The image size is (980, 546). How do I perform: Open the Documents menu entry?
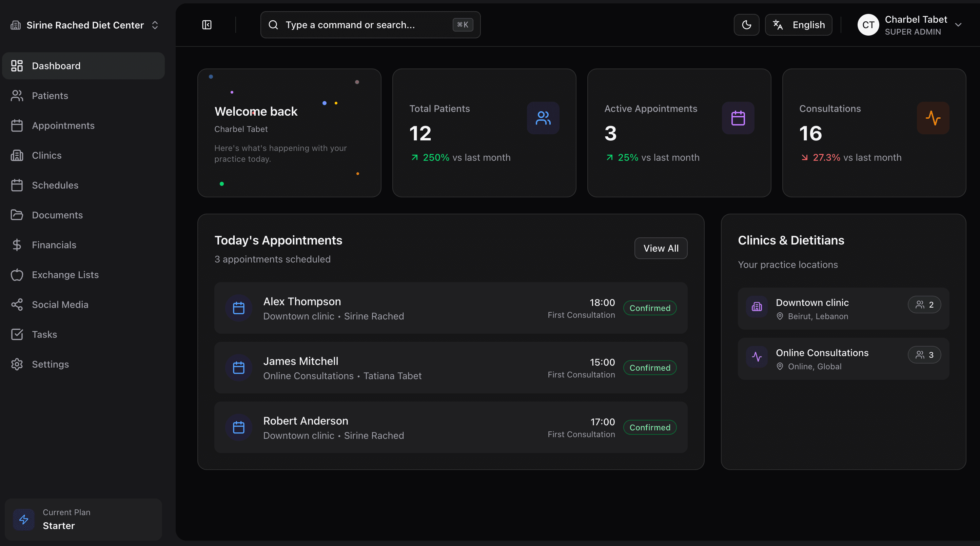[x=57, y=215]
